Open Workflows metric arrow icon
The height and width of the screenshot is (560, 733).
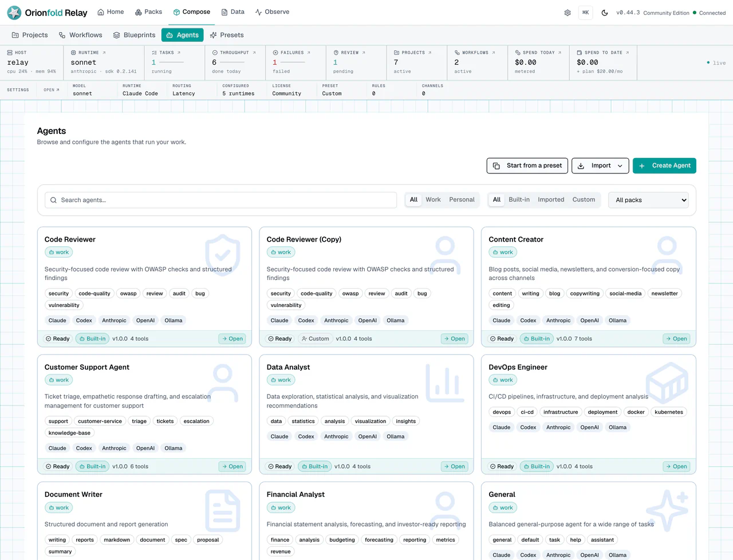[x=494, y=53]
